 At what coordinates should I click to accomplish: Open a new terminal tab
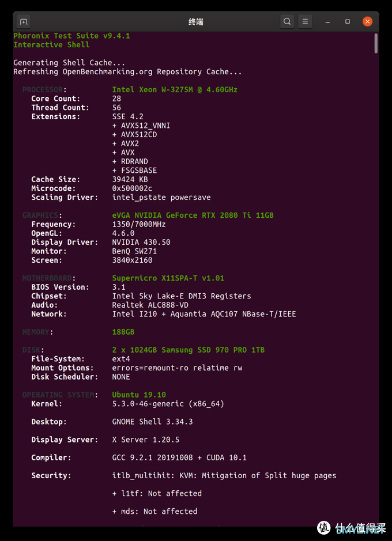[24, 22]
